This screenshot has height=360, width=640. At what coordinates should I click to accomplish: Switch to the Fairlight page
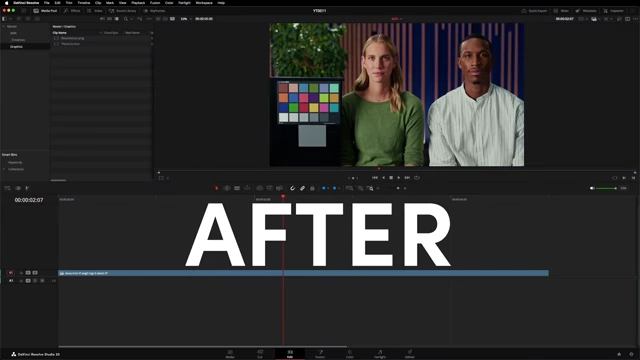380,354
